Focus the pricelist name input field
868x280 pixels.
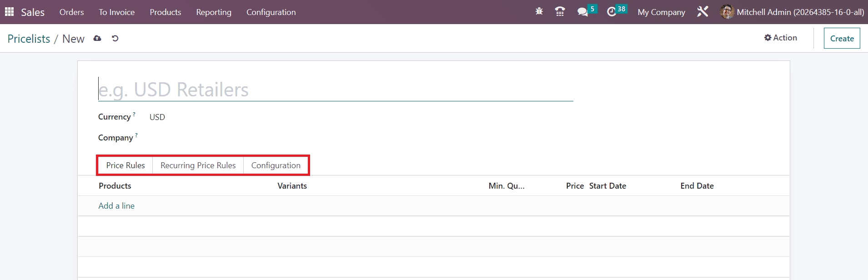pyautogui.click(x=335, y=90)
